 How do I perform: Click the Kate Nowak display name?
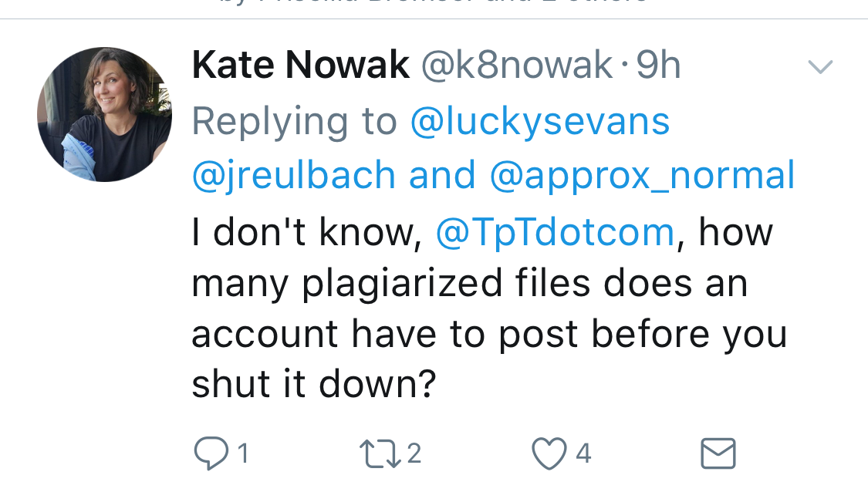[x=300, y=66]
